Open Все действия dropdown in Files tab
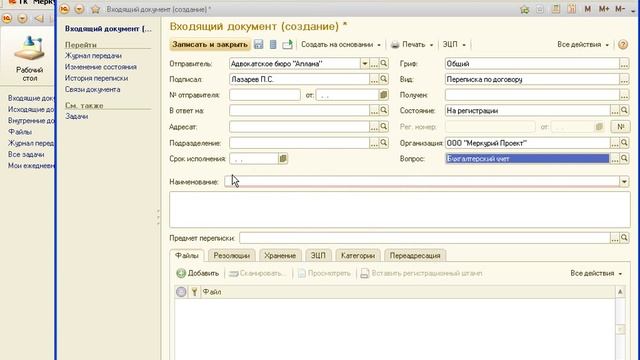640x360 pixels. tap(596, 273)
